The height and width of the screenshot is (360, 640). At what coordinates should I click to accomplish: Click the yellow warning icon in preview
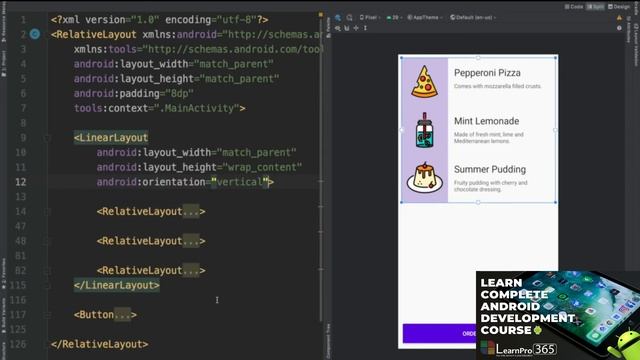[619, 18]
